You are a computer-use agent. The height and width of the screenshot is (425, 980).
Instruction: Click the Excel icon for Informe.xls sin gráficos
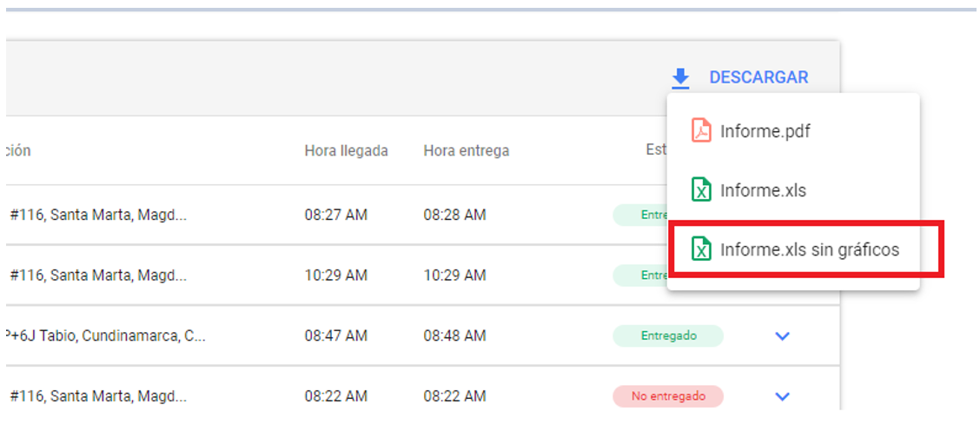(700, 249)
